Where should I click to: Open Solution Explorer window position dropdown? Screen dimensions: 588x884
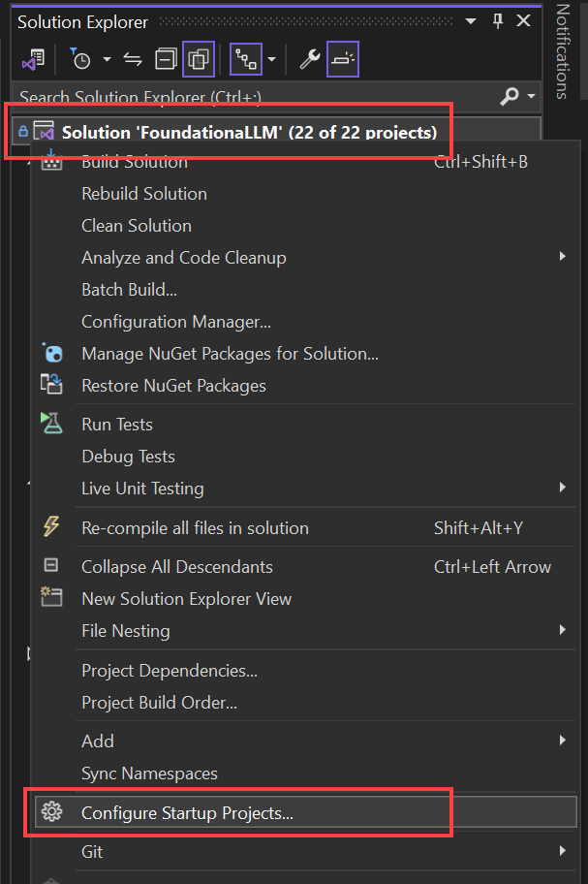click(x=471, y=21)
